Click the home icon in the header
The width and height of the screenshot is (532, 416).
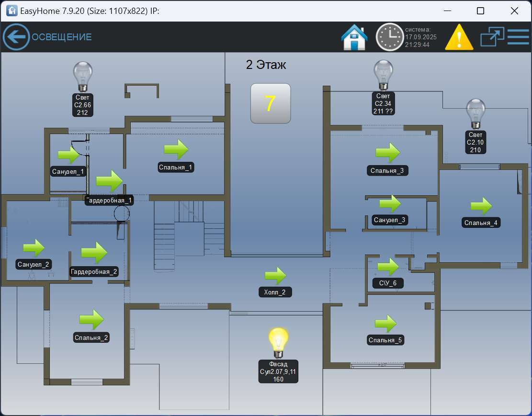354,36
